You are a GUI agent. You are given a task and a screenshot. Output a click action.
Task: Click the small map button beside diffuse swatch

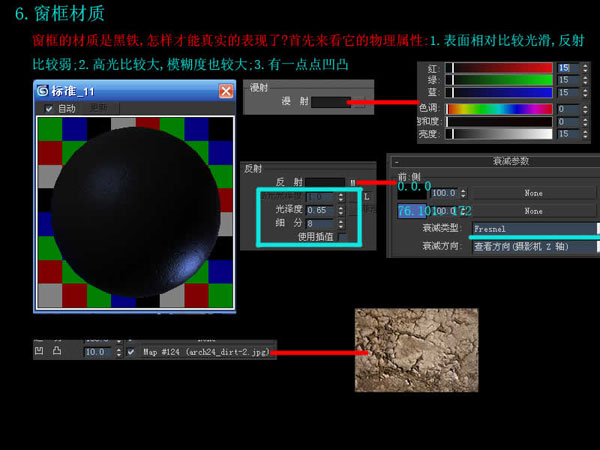pyautogui.click(x=354, y=102)
